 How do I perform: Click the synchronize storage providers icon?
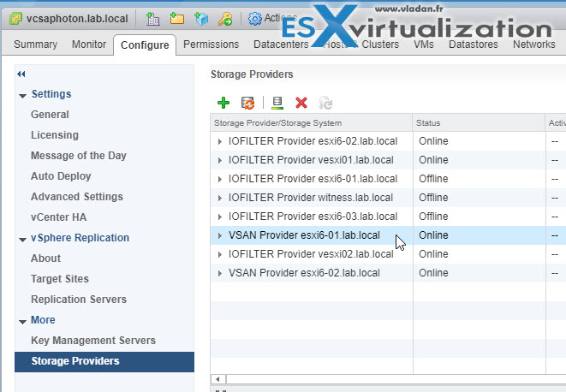click(247, 103)
